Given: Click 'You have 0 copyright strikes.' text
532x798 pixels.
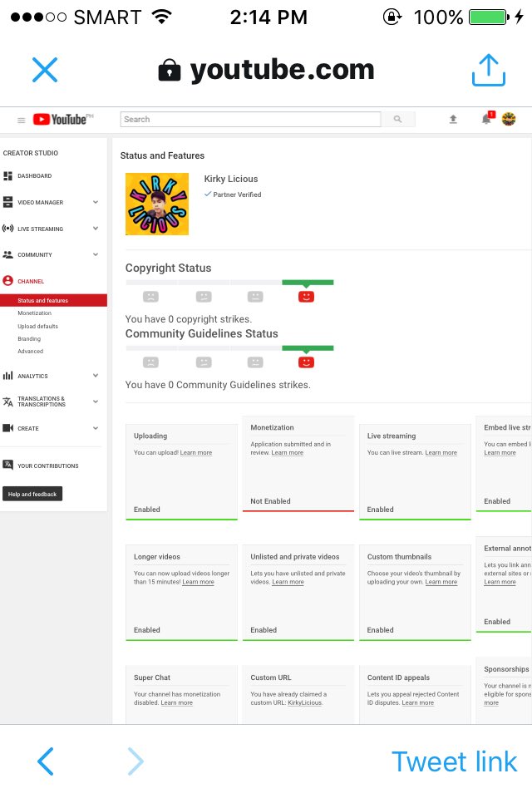Looking at the screenshot, I should pyautogui.click(x=189, y=319).
